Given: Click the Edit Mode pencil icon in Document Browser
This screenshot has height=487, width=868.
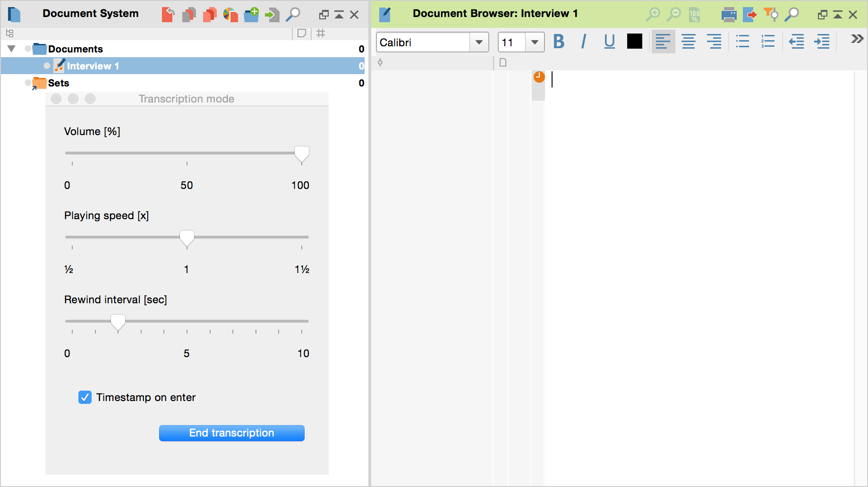Looking at the screenshot, I should click(x=385, y=15).
